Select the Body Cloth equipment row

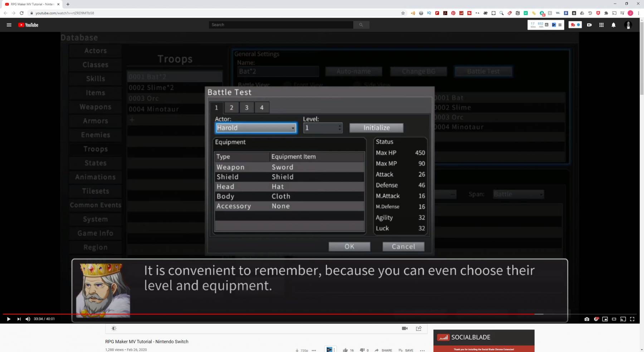[289, 196]
